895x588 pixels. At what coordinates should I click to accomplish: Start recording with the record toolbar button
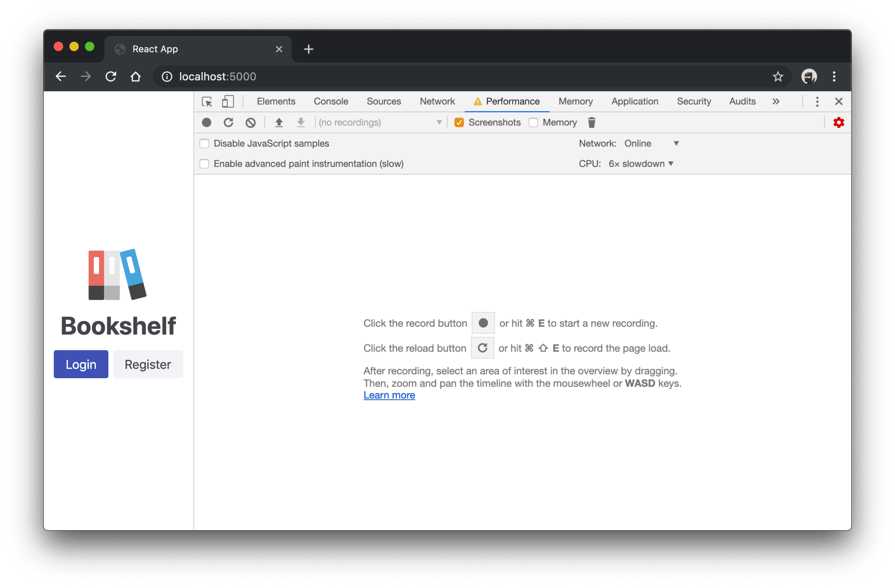[x=206, y=123]
